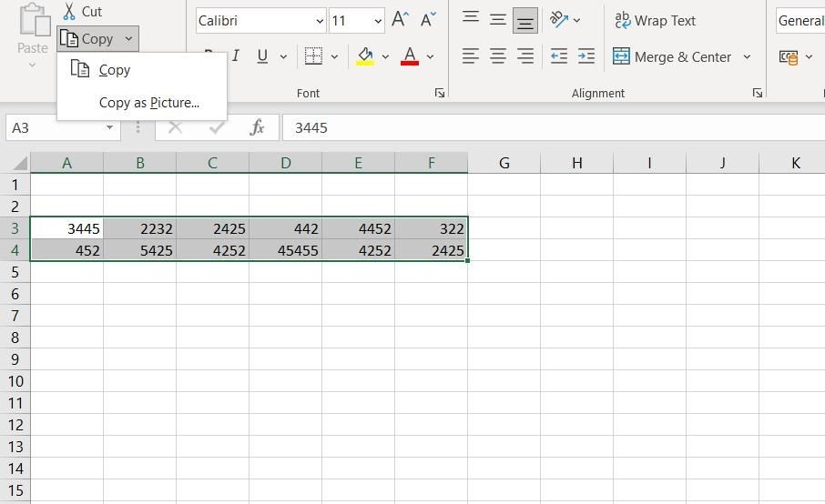Click cell A4 containing 452

click(66, 250)
